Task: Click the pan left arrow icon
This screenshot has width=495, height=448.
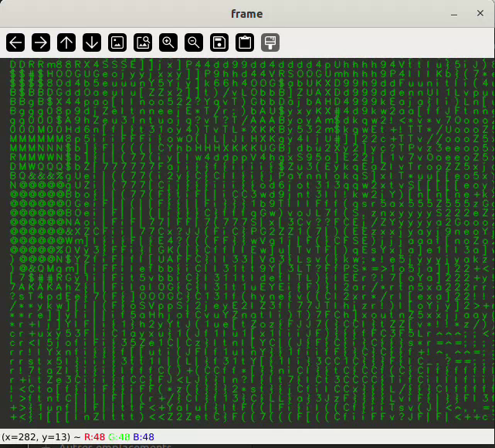Action: pyautogui.click(x=15, y=42)
